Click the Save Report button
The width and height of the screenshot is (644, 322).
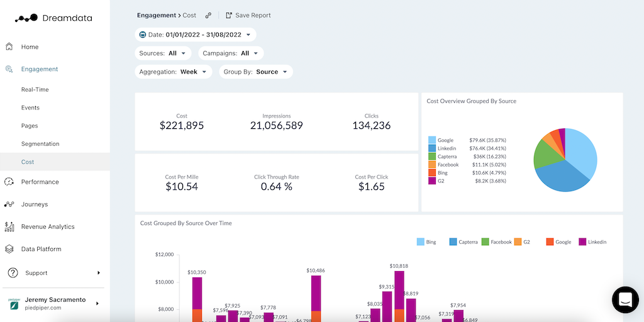(x=248, y=15)
